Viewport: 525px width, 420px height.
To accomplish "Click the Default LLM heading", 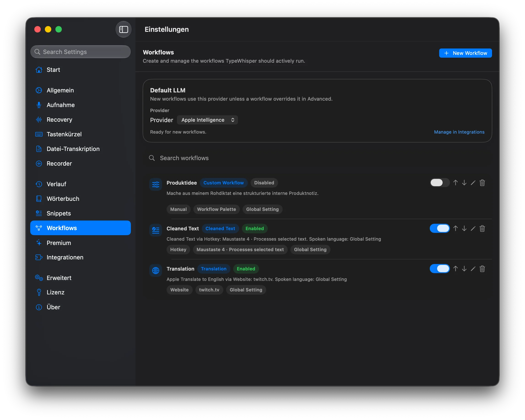I will pyautogui.click(x=168, y=90).
